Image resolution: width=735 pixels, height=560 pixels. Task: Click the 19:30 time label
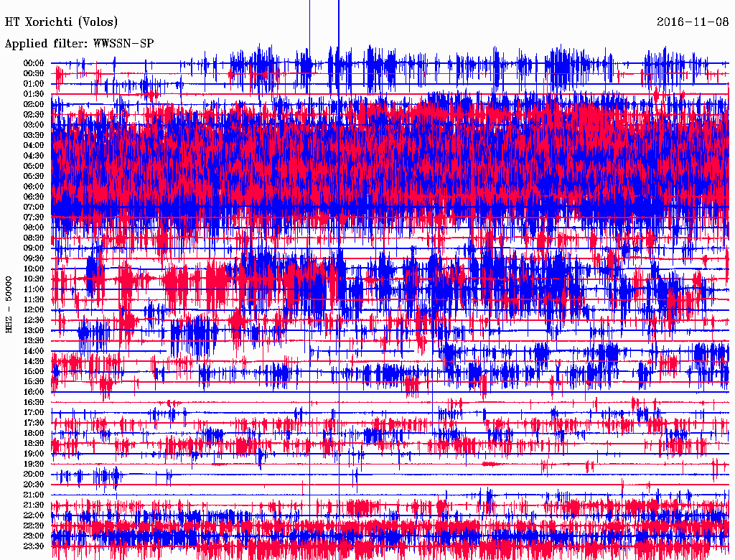coord(34,464)
